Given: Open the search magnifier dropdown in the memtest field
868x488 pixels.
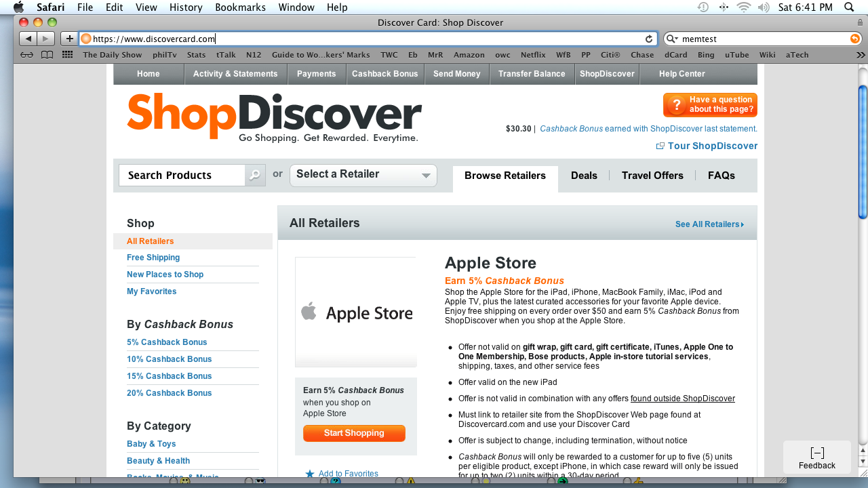Looking at the screenshot, I should [672, 39].
